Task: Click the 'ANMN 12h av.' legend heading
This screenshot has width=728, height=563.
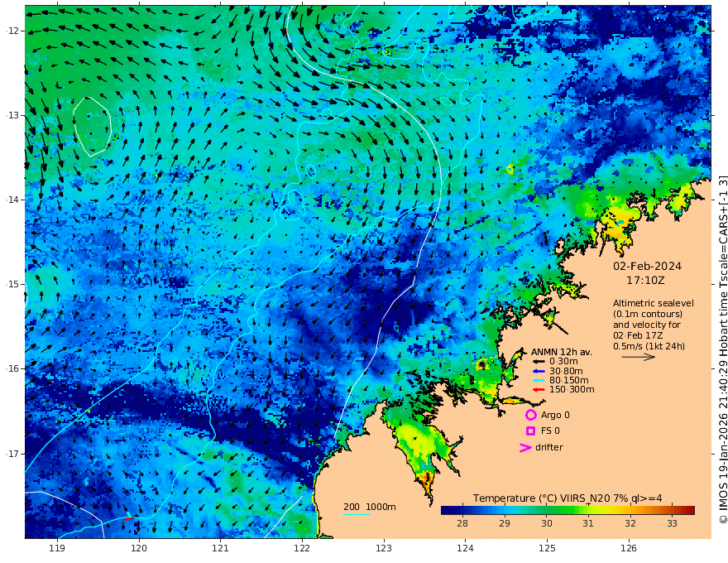Action: click(x=562, y=352)
